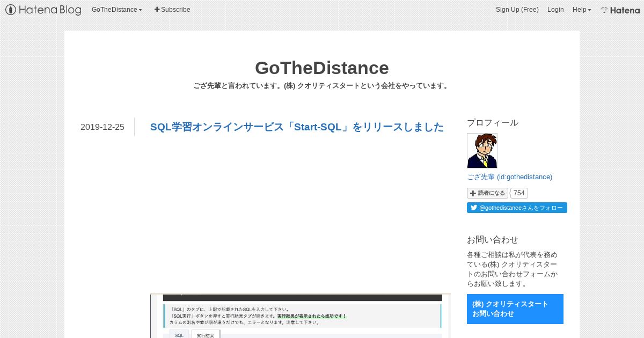Screen dimensions: 644x338
Task: Open the GoTheDistance blog title
Action: tap(322, 68)
